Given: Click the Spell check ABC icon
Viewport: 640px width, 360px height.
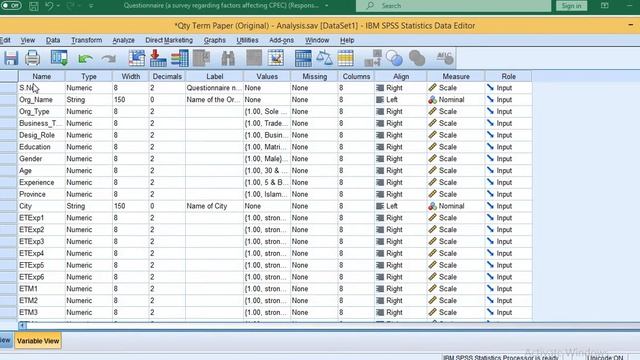Looking at the screenshot, I should click(444, 58).
